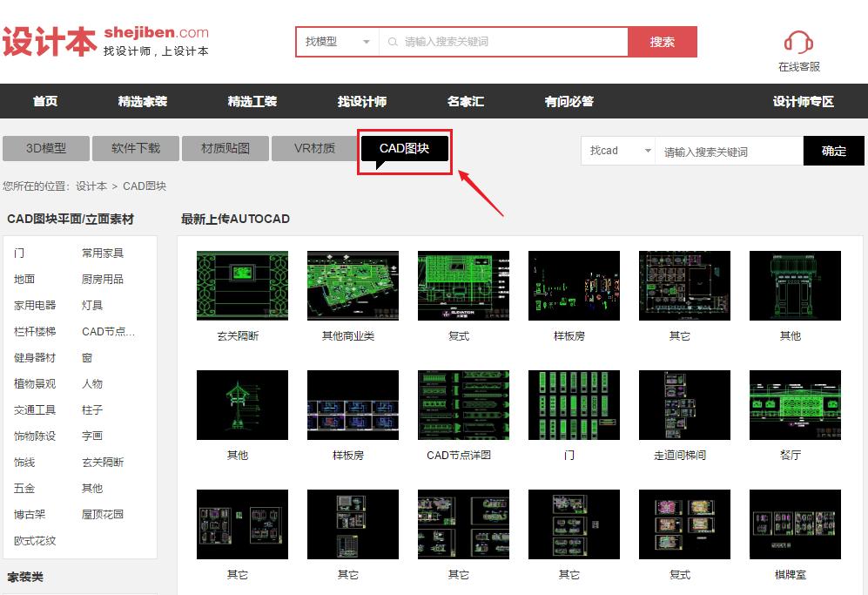868x595 pixels.
Task: Open the 搜索 dropdown chevron next to 找模型
Action: [x=367, y=41]
